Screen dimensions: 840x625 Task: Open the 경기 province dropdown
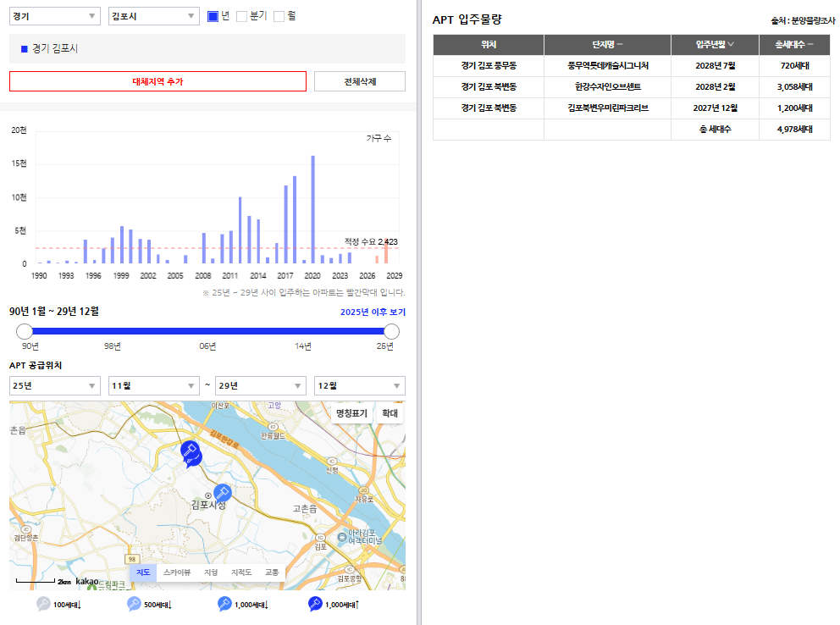click(x=54, y=16)
